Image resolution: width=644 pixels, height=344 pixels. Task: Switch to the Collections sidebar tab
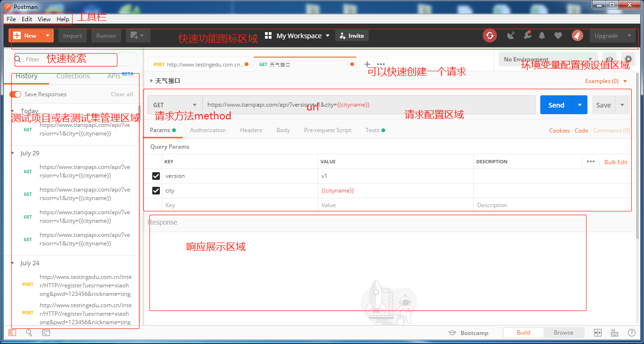coord(73,76)
